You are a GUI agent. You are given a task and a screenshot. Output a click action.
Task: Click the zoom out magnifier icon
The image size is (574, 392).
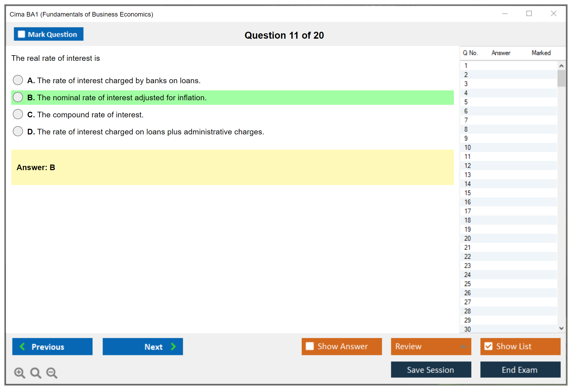click(52, 373)
